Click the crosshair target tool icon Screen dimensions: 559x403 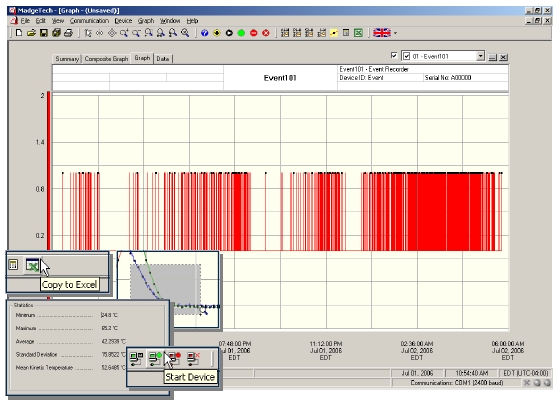click(x=112, y=33)
